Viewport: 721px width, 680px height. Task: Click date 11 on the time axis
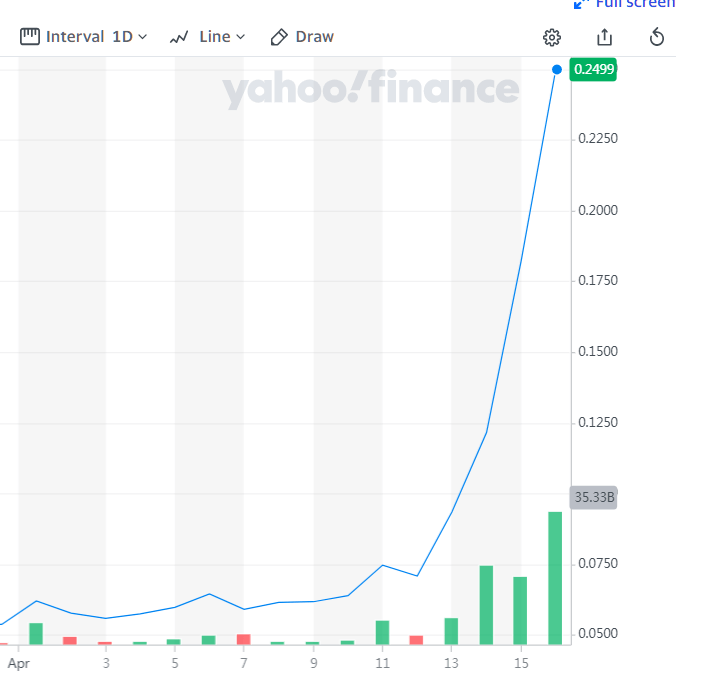tap(383, 662)
